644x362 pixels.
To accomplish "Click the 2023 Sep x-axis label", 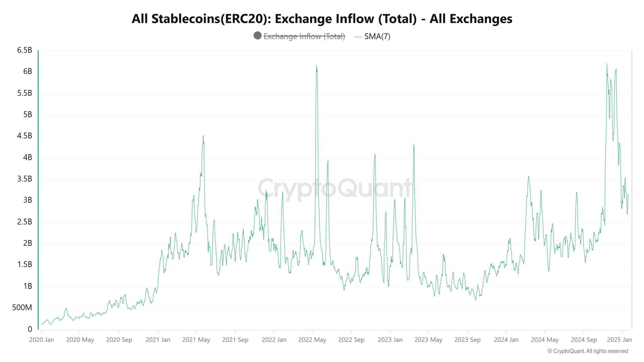I will coord(467,340).
